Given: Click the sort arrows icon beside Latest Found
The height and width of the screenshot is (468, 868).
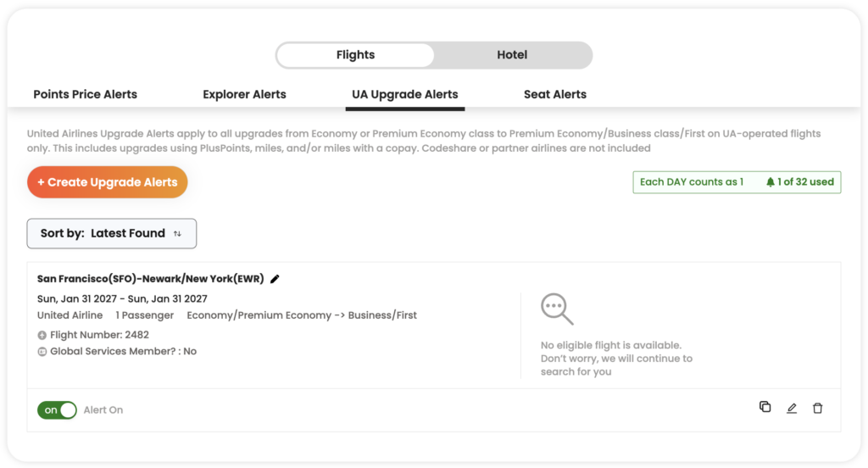Looking at the screenshot, I should pyautogui.click(x=177, y=234).
